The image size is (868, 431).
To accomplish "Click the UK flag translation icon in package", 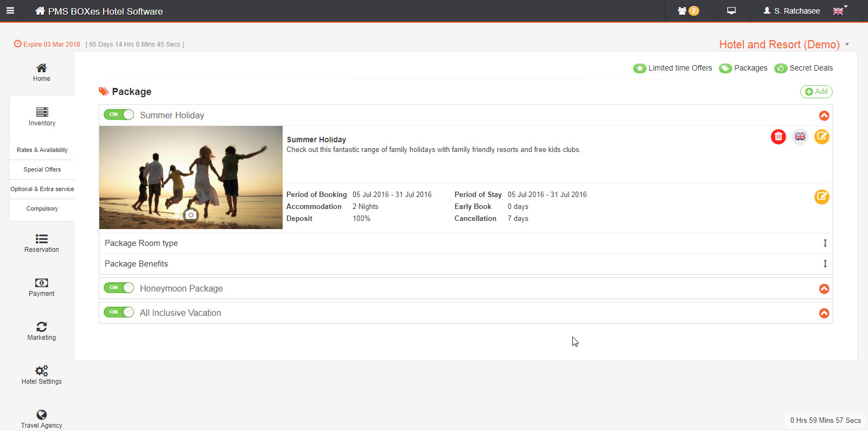I will [x=800, y=137].
